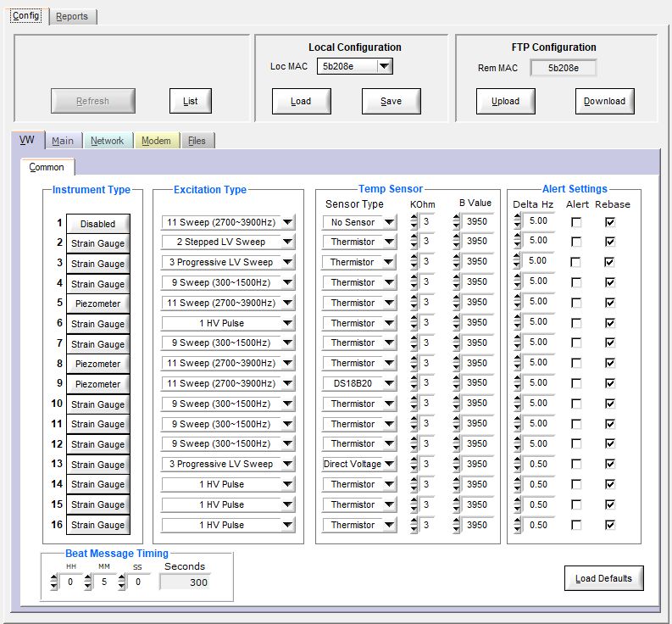Select the Common sub-tab

(x=47, y=167)
